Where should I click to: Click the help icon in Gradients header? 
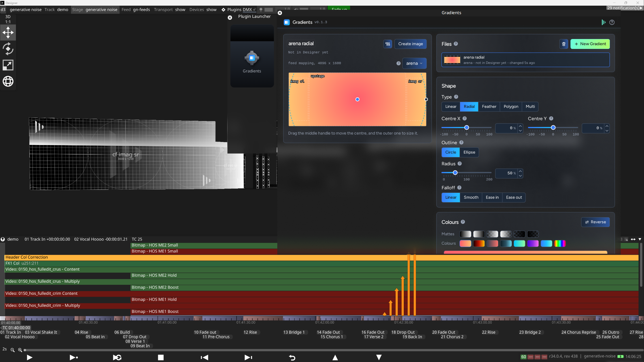pyautogui.click(x=612, y=22)
